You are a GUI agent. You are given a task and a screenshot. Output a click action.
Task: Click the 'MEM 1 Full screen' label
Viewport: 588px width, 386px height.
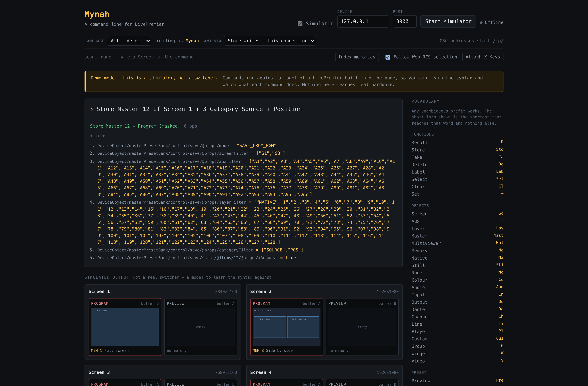pyautogui.click(x=110, y=351)
